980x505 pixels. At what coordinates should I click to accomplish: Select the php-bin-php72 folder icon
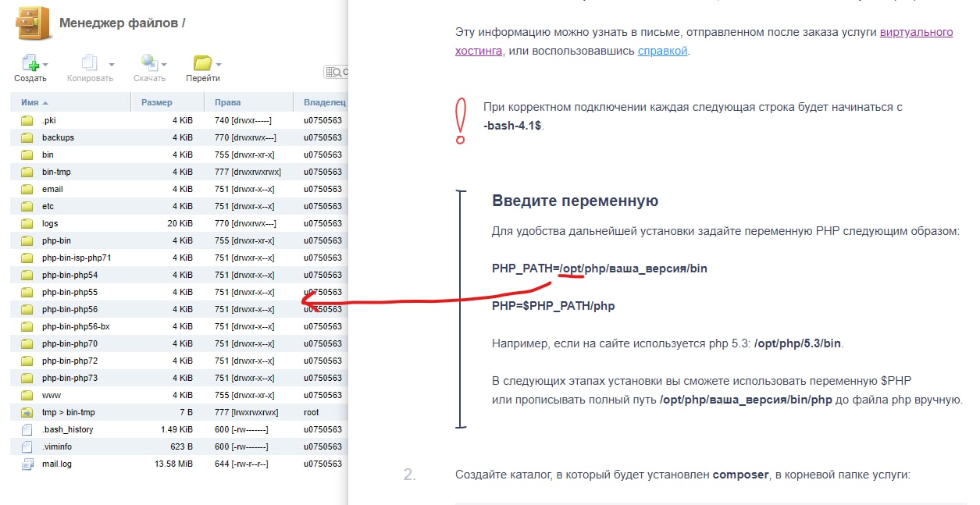click(x=27, y=361)
